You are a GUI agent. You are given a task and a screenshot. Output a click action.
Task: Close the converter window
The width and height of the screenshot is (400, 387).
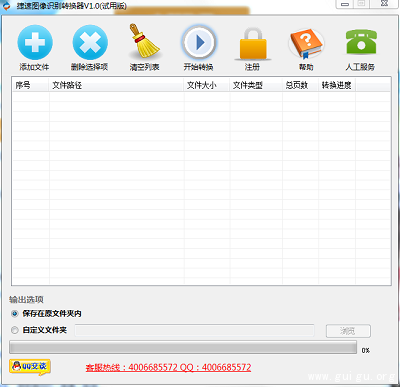tap(384, 4)
